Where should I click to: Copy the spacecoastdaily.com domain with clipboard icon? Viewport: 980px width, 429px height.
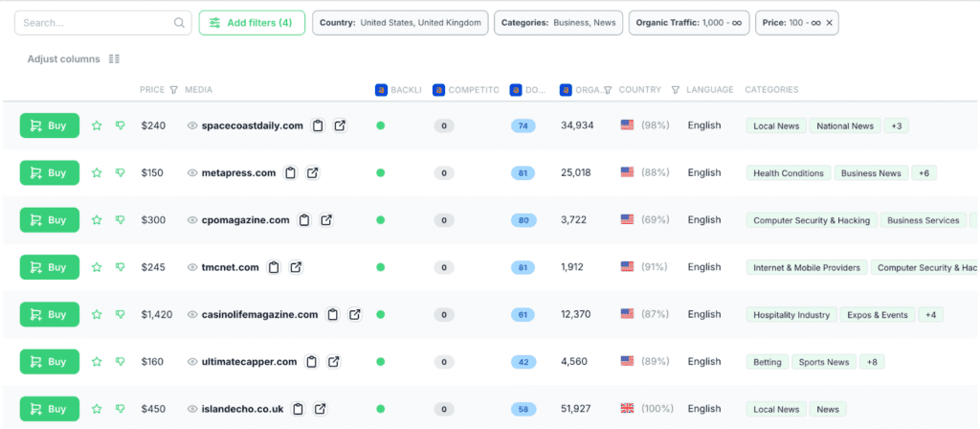(318, 125)
